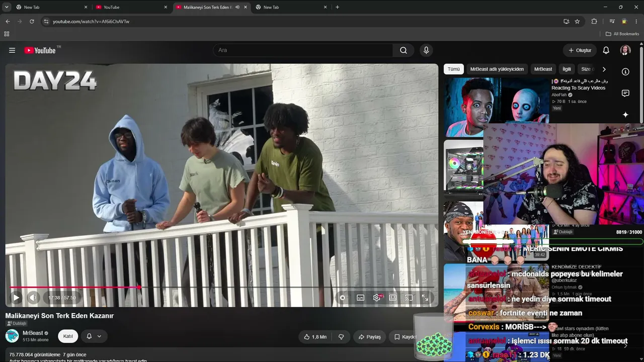Open the comments panel icon
The height and width of the screenshot is (362, 644).
pos(625,93)
